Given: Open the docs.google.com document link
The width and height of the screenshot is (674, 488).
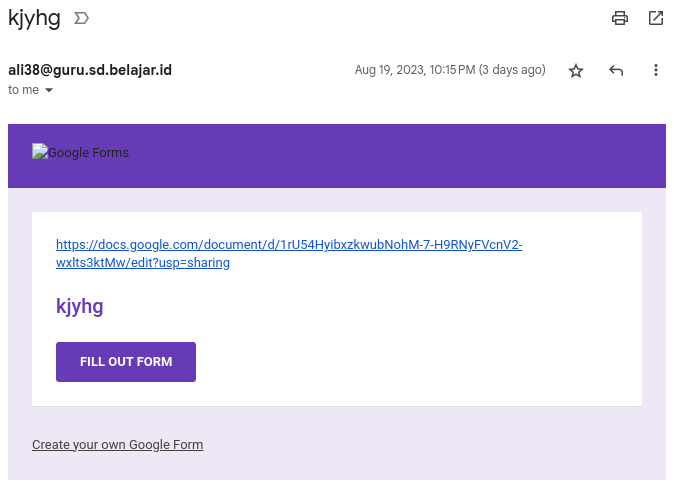Looking at the screenshot, I should (x=289, y=253).
